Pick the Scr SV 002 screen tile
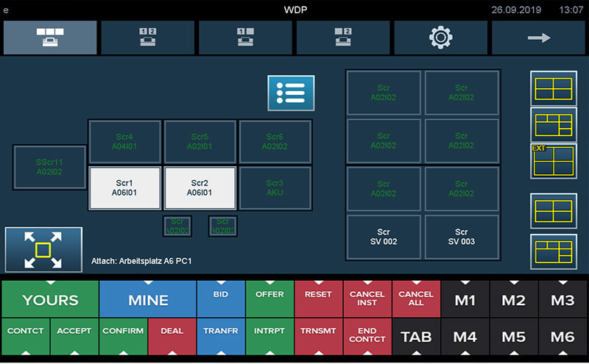 (x=384, y=237)
